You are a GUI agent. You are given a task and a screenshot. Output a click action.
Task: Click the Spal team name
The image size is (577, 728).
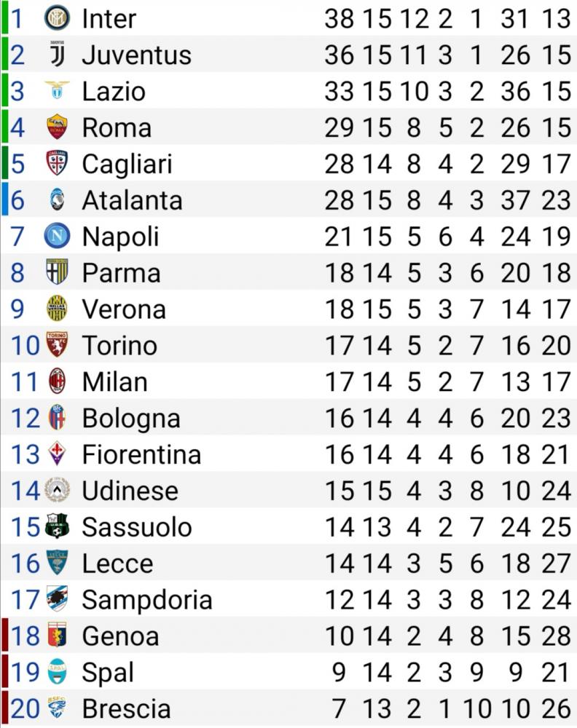click(108, 673)
